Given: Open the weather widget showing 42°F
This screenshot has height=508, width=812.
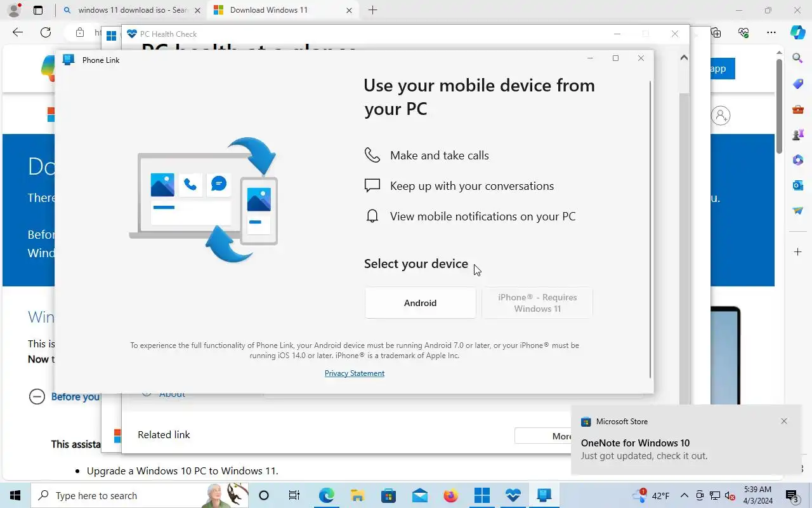Looking at the screenshot, I should coord(652,495).
